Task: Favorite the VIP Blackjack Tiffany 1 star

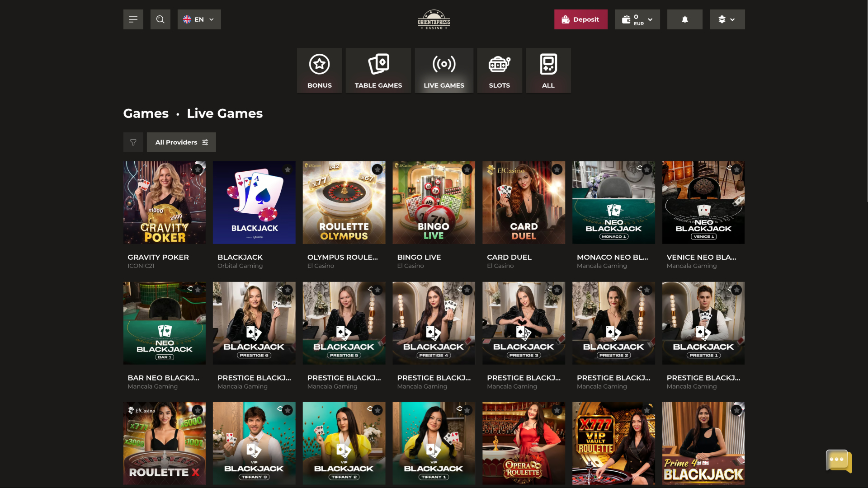Action: click(467, 410)
